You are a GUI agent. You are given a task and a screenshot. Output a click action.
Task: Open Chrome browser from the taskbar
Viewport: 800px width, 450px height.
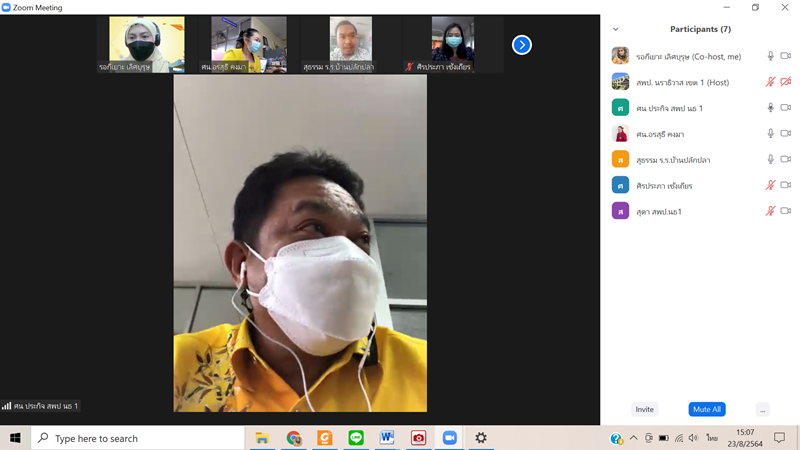[293, 438]
